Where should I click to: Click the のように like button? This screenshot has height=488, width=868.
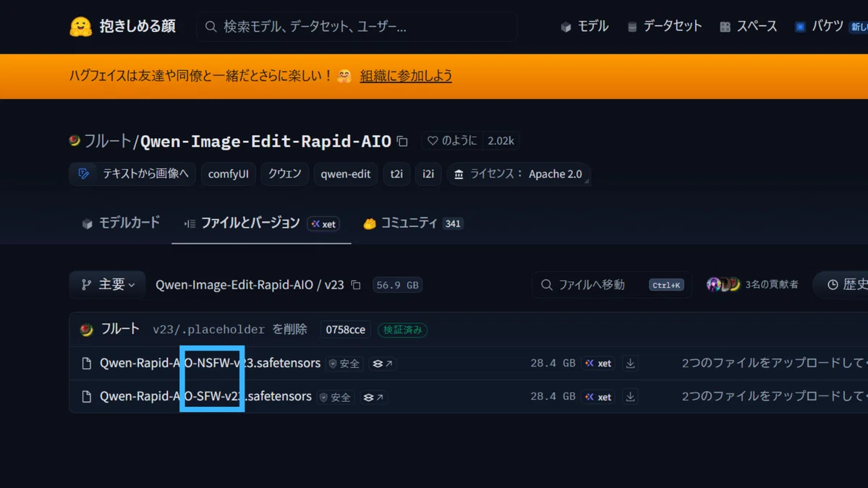point(452,141)
